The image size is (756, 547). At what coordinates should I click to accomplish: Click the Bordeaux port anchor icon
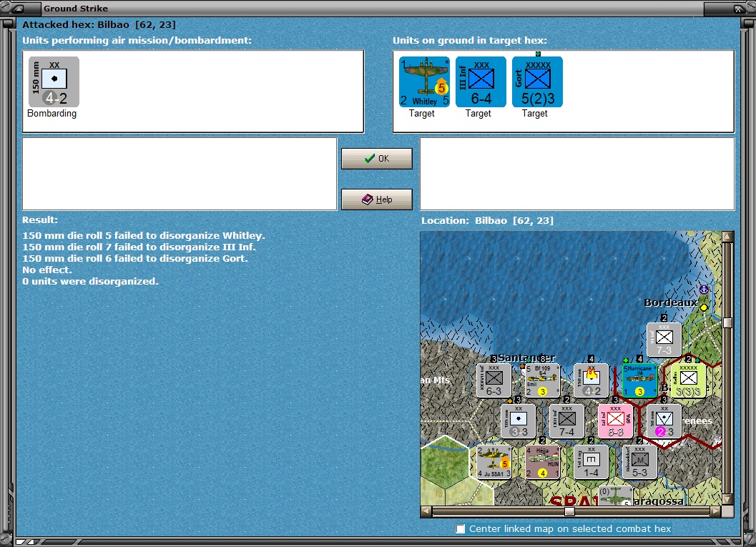704,290
